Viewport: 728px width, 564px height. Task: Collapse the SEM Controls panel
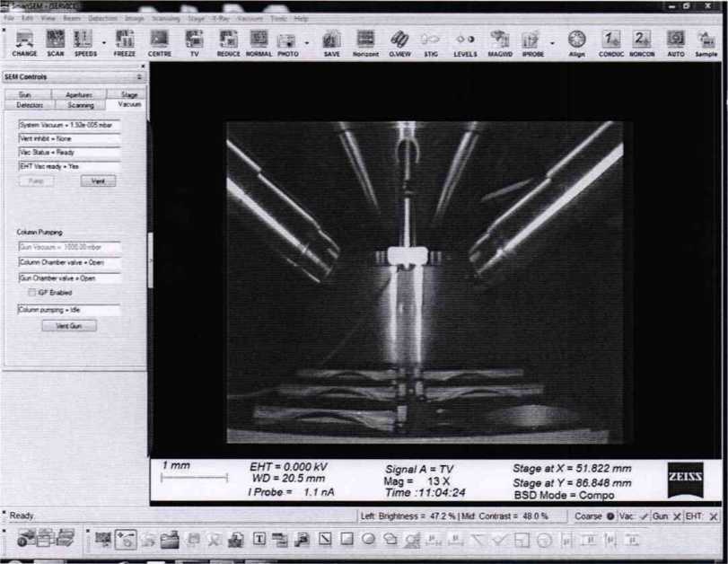(x=142, y=77)
